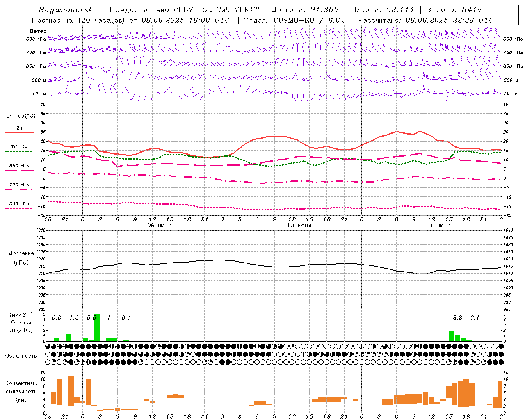Click the 'Ветер' wind panel label
The width and height of the screenshot is (525, 420).
(x=38, y=31)
